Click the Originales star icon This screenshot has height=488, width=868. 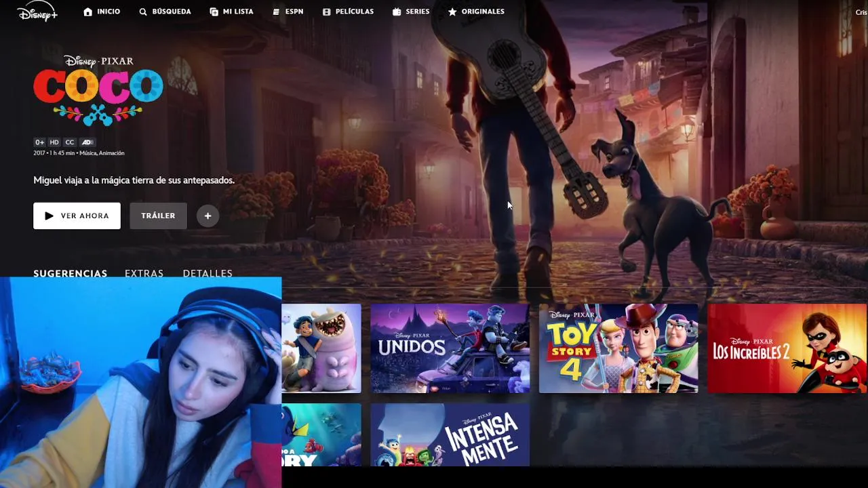coord(452,12)
